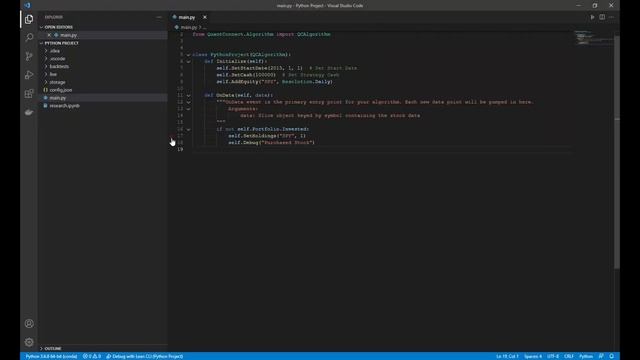Click the CRLF line ending indicator
This screenshot has height=360, width=640.
coord(569,356)
